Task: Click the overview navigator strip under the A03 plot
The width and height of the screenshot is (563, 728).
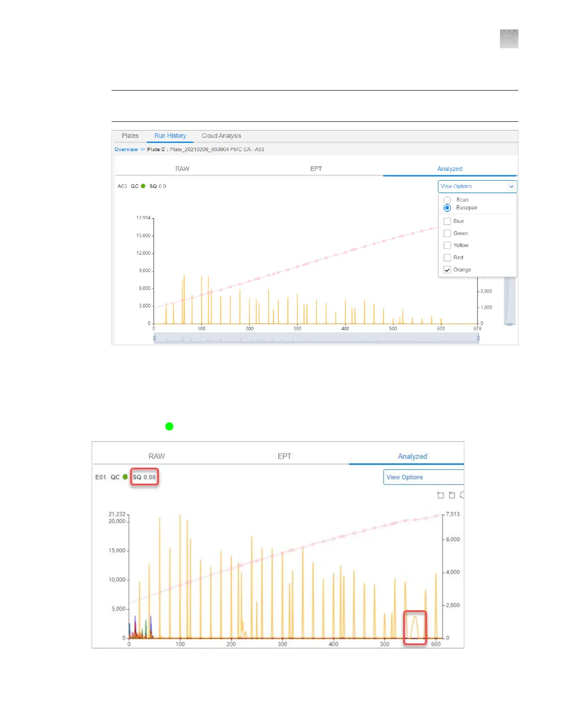Action: (x=316, y=338)
